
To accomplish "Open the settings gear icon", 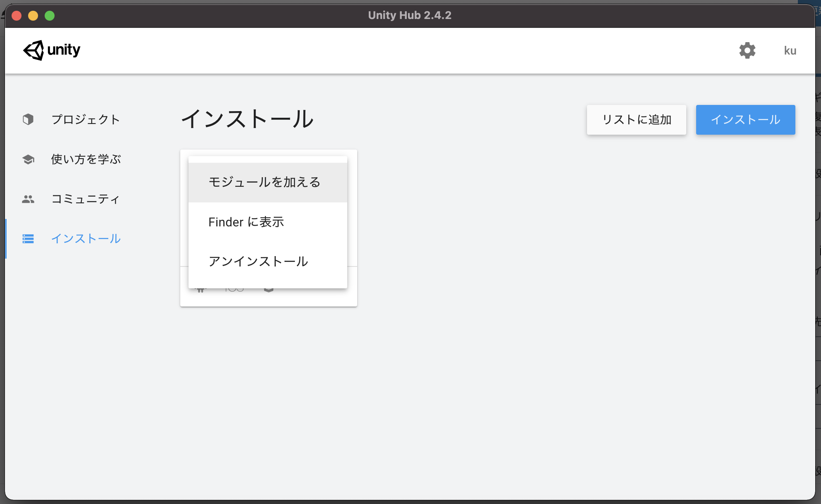I will pos(747,50).
